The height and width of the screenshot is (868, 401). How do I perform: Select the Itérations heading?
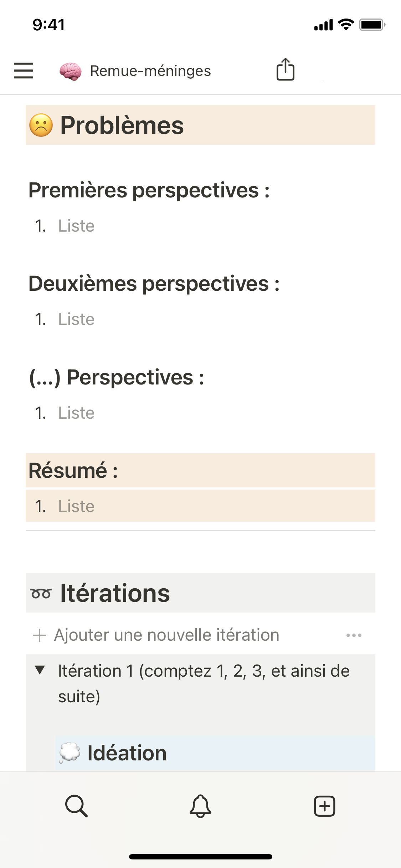click(x=115, y=593)
